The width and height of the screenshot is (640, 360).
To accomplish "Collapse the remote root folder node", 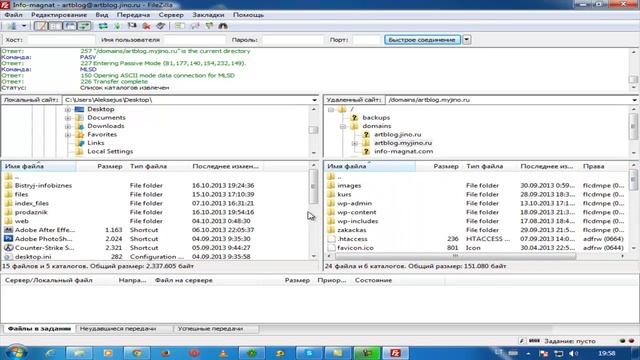I will click(331, 109).
